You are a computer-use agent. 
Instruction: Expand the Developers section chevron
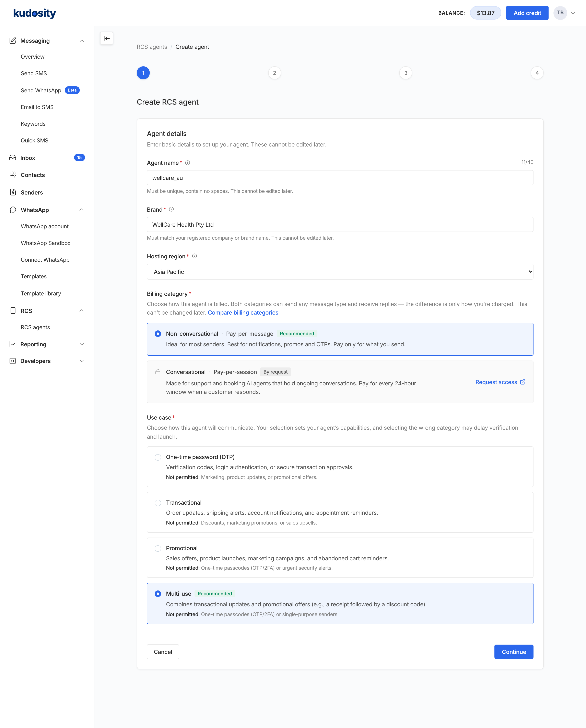pos(82,361)
